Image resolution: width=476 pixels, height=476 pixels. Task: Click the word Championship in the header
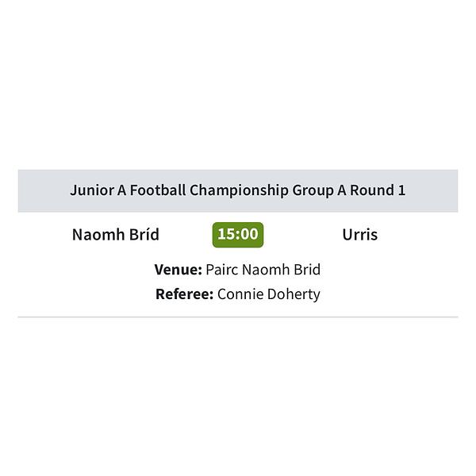(x=239, y=190)
